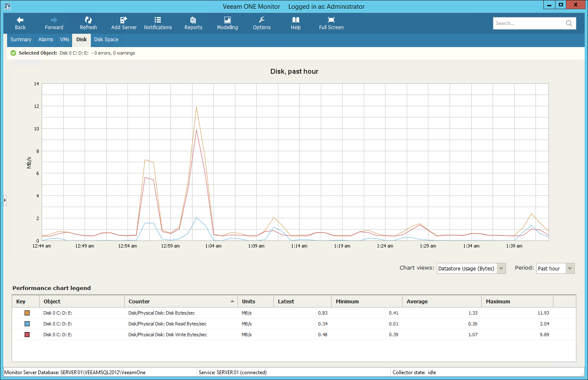Image resolution: width=588 pixels, height=380 pixels.
Task: Click the search magnifier icon
Action: click(x=569, y=23)
